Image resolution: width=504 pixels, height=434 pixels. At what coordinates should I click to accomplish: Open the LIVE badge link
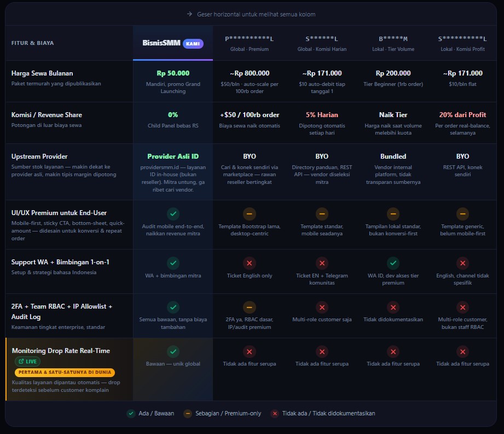[27, 361]
